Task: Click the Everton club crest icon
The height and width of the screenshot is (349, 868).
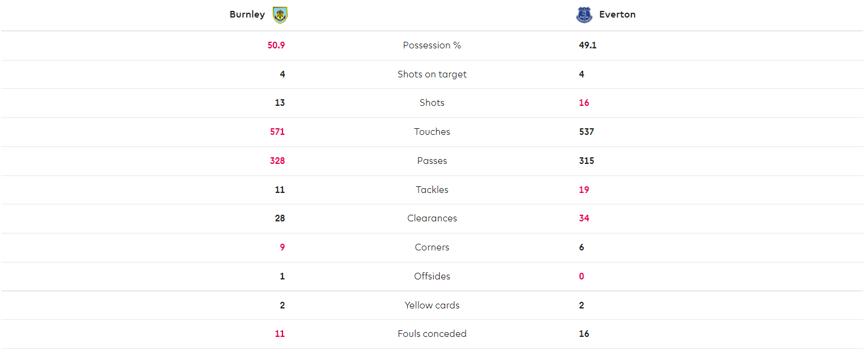Action: [x=584, y=15]
